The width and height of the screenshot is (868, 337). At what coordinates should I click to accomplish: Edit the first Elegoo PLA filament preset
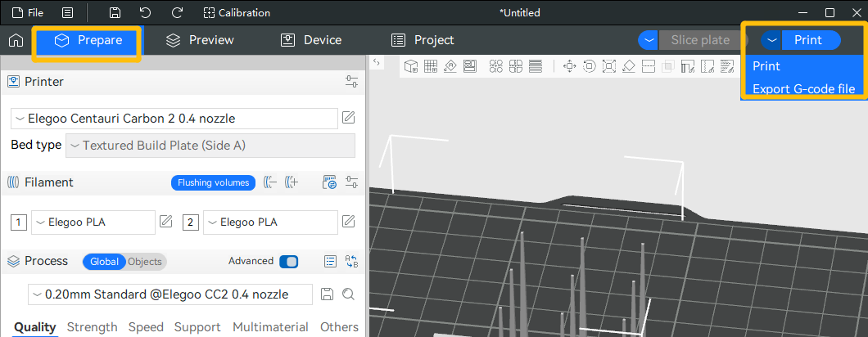click(165, 222)
